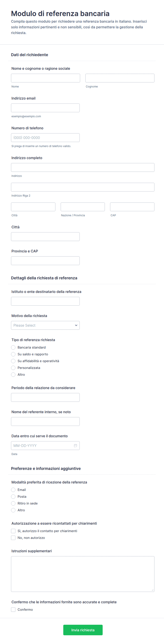Choose Su saldo e rapporto option

tap(13, 354)
